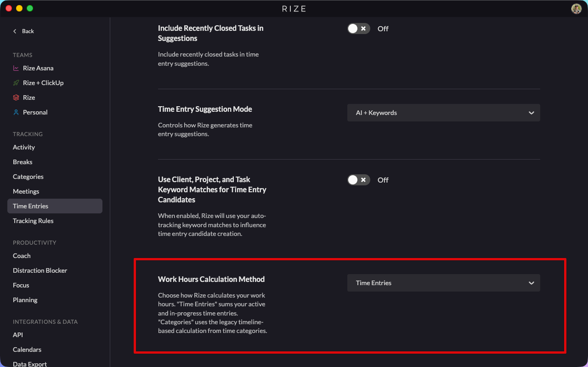The width and height of the screenshot is (588, 367).
Task: Click the Off label beside Keyword Matches toggle
Action: 383,180
